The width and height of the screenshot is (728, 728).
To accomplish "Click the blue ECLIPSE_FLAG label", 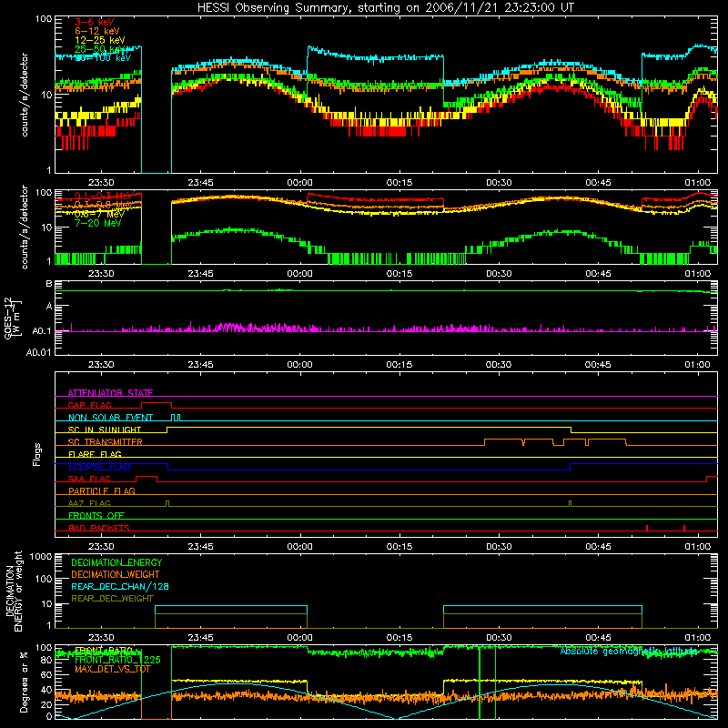I will point(99,467).
